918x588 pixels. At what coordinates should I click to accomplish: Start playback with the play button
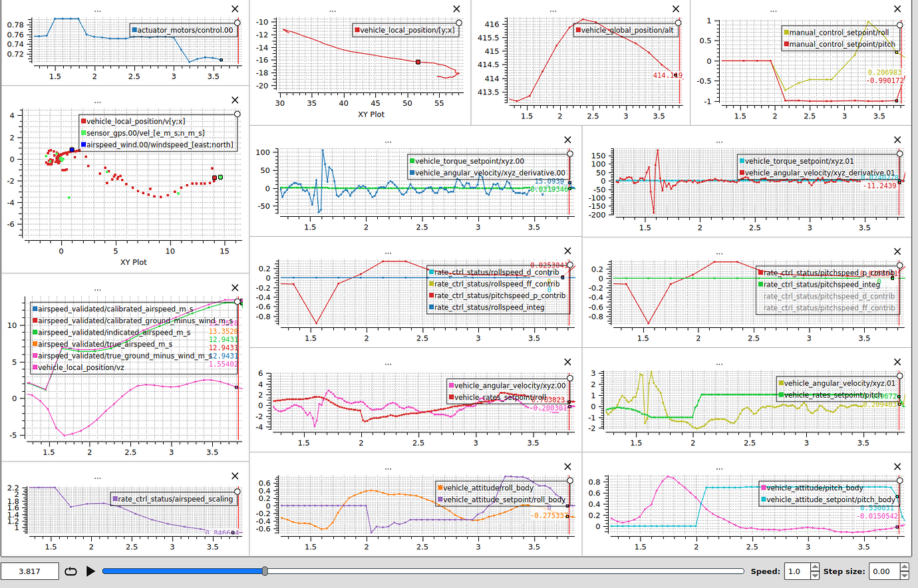click(x=91, y=571)
